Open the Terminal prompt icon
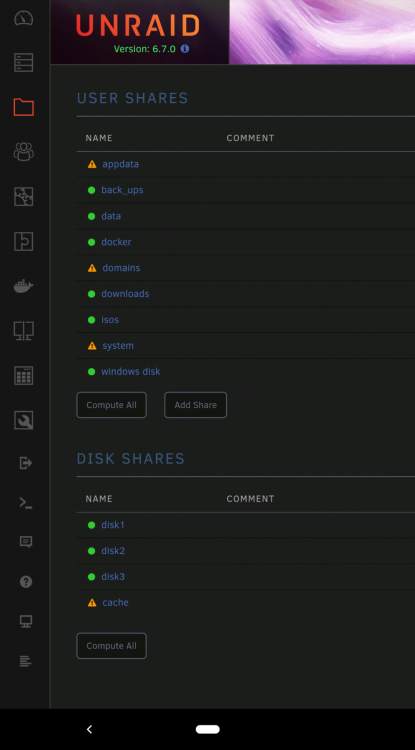The height and width of the screenshot is (750, 415). click(26, 502)
